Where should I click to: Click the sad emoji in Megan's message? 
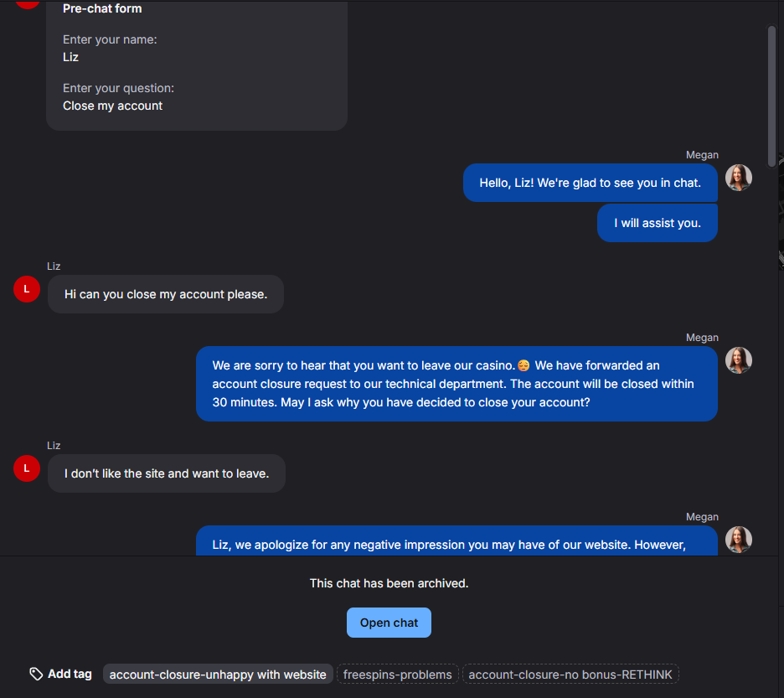coord(524,365)
